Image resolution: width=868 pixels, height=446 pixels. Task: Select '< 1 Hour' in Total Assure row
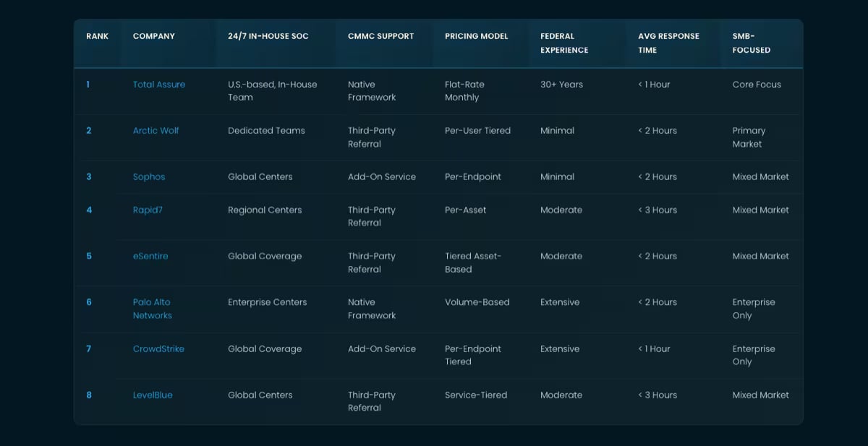(654, 85)
